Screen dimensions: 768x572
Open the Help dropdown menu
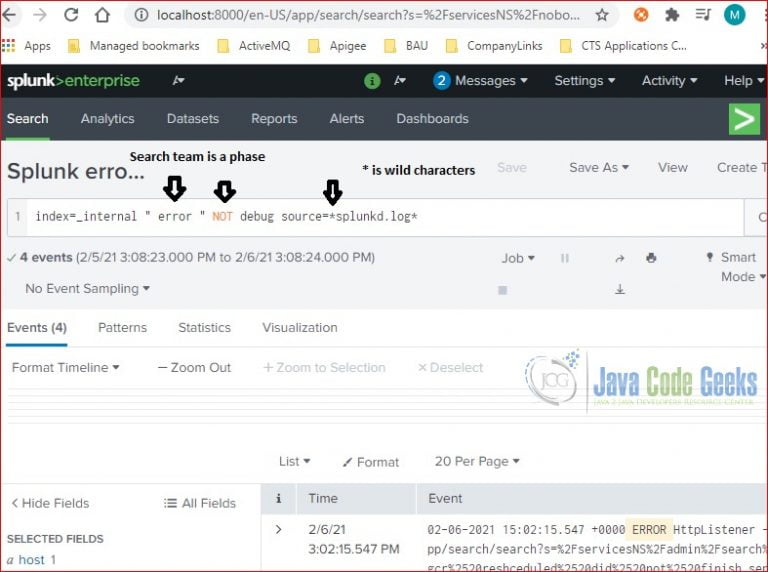point(744,80)
